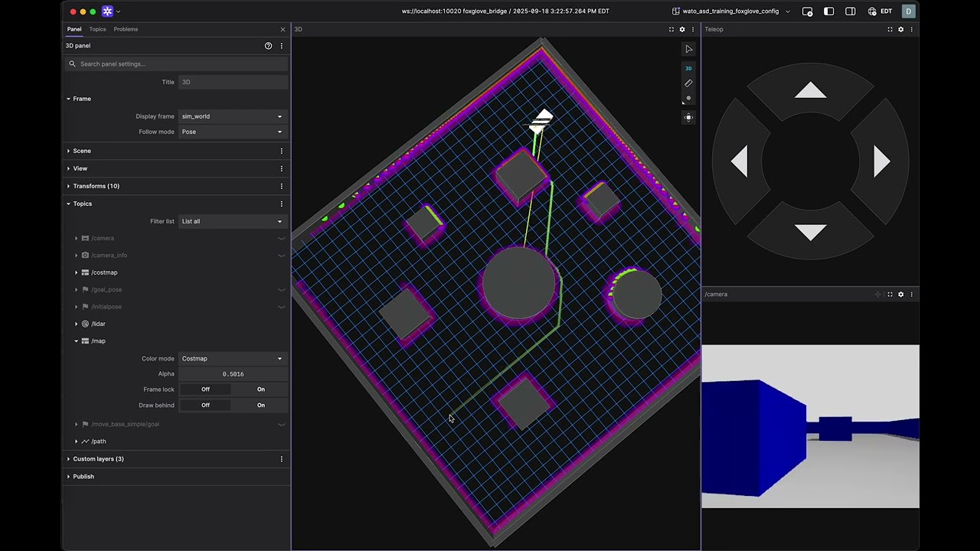Fullscreen the 3D panel
This screenshot has height=551, width=980.
[671, 29]
